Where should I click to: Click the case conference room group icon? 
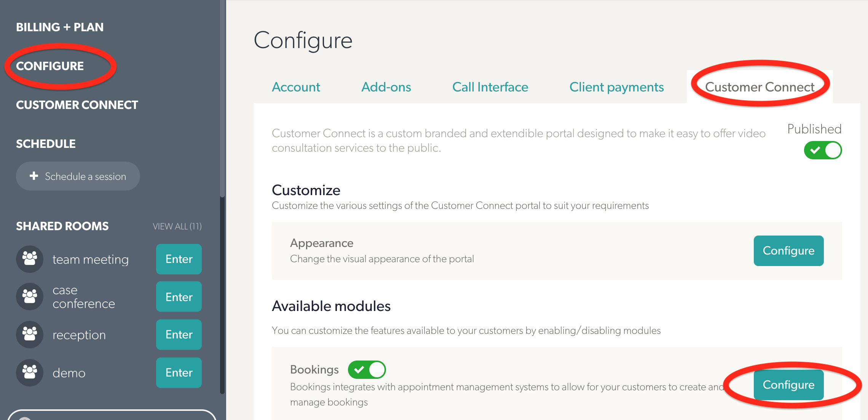[30, 297]
